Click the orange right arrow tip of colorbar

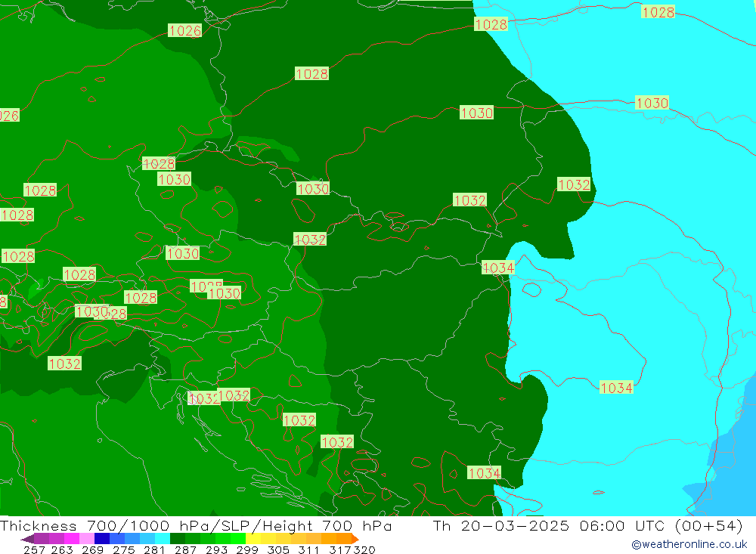355,539
